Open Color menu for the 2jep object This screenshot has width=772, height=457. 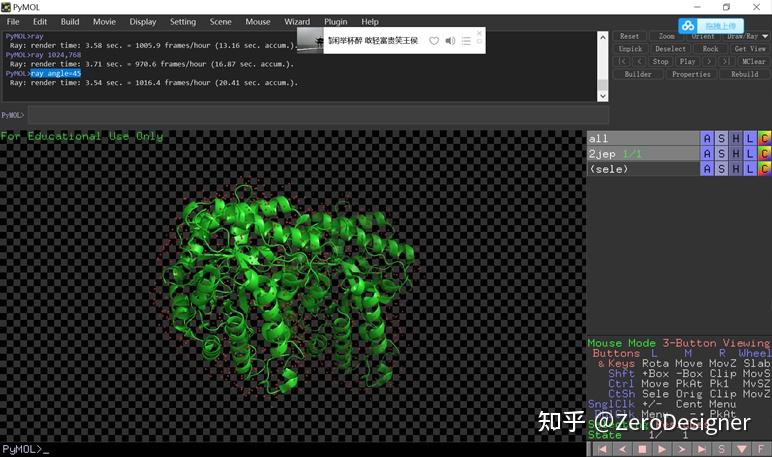pyautogui.click(x=764, y=154)
